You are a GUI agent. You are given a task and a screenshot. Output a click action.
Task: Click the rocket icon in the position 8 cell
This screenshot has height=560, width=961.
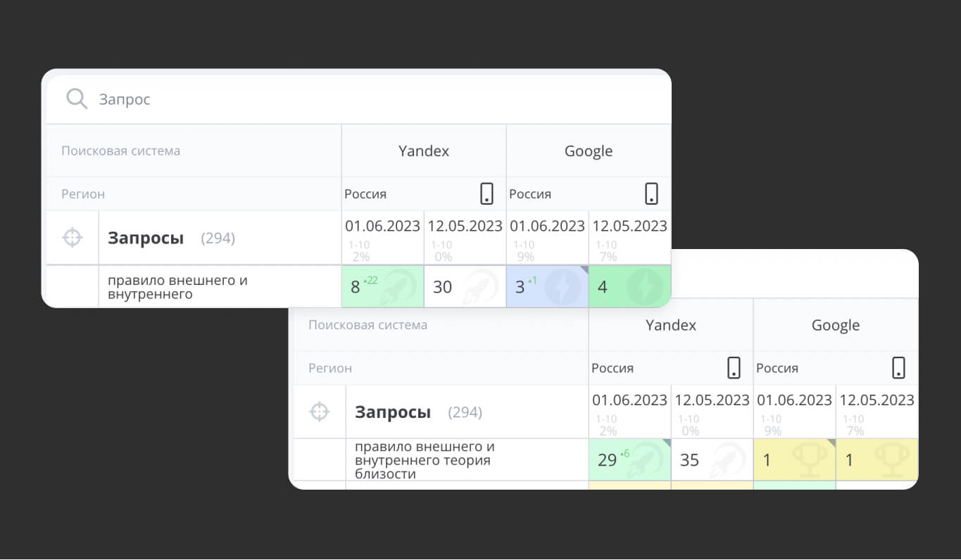(x=398, y=287)
